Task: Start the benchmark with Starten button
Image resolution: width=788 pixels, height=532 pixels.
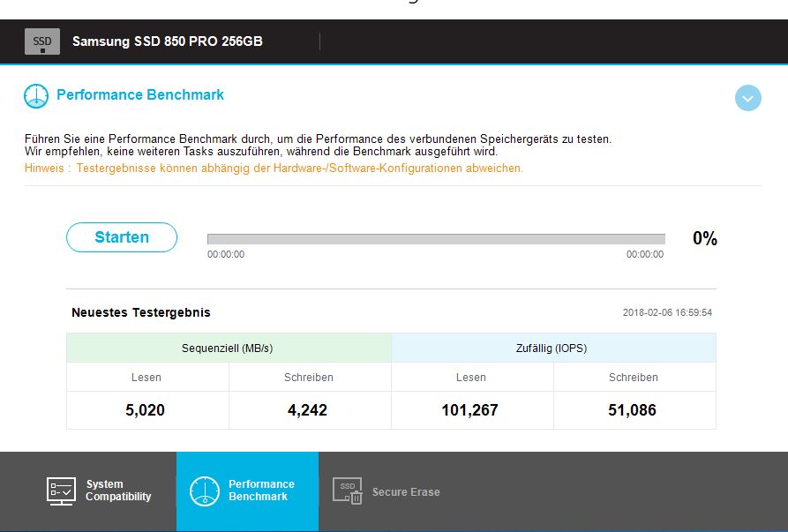Action: 122,237
